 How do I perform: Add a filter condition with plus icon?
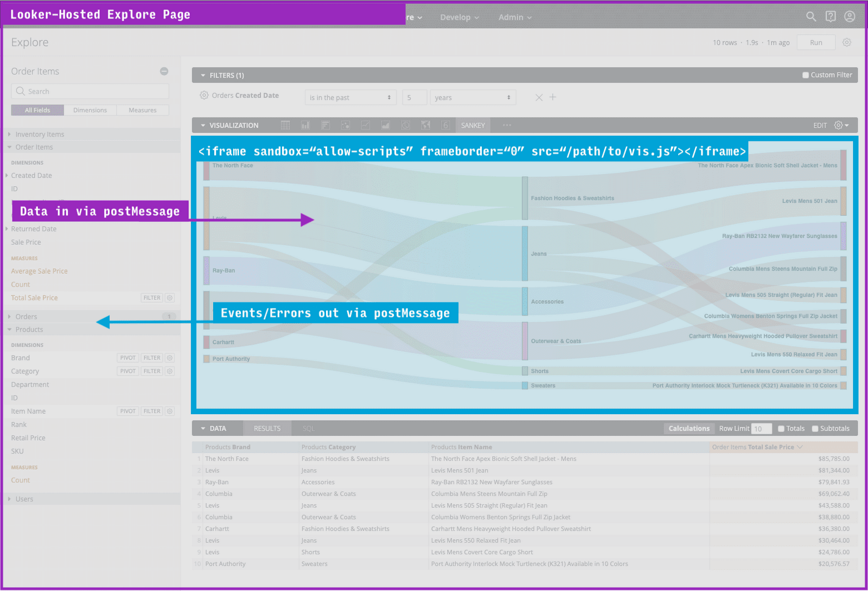(553, 97)
